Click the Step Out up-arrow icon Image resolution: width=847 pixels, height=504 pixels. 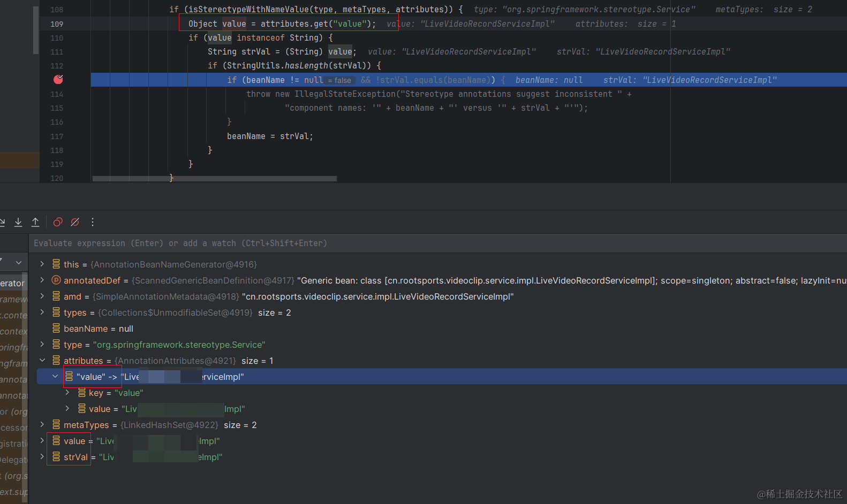(35, 222)
